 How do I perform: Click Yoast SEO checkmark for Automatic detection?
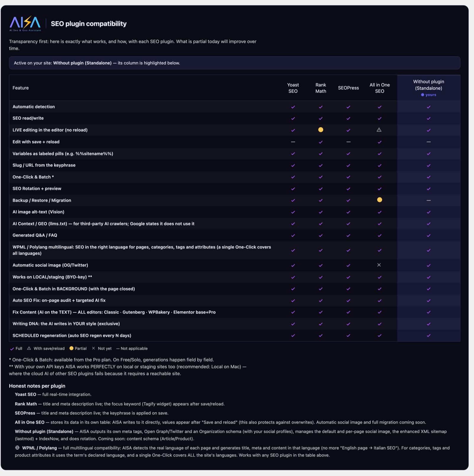pos(293,107)
